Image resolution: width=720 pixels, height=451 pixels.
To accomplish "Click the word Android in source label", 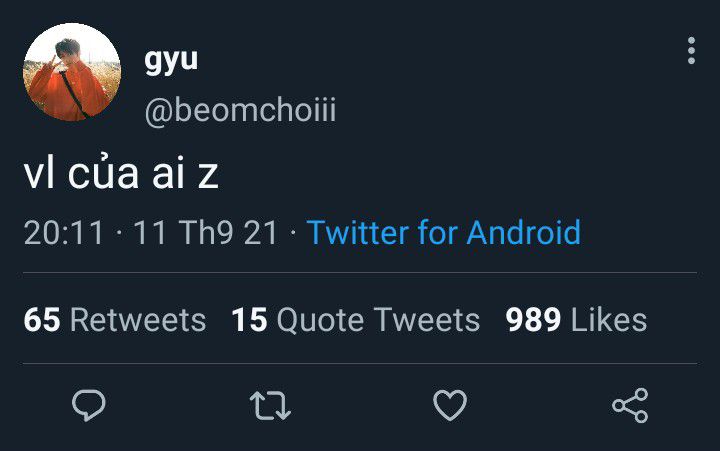I will click(524, 232).
